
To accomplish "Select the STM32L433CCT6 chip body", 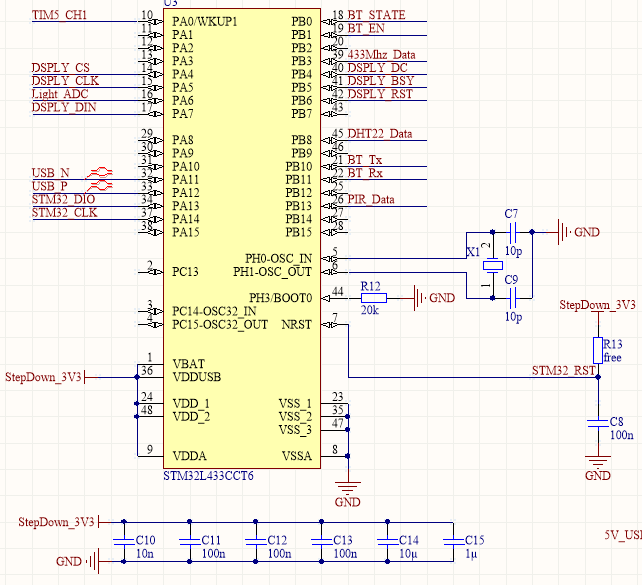I will tap(242, 238).
